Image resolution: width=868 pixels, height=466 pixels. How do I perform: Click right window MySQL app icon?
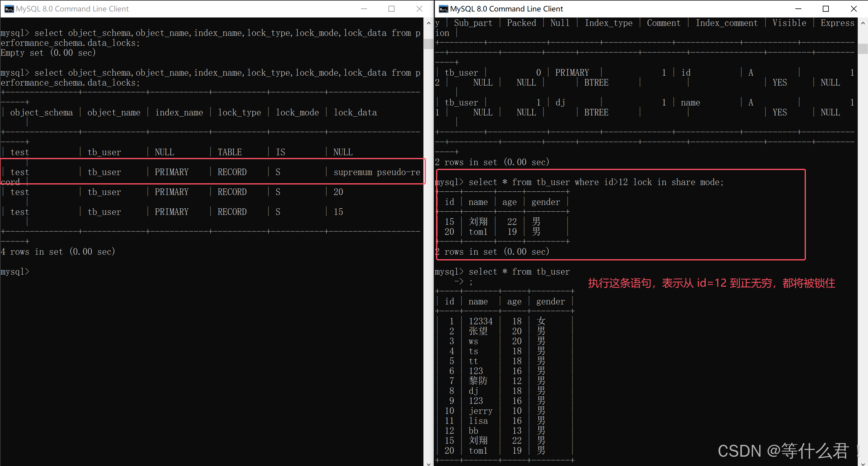click(443, 9)
